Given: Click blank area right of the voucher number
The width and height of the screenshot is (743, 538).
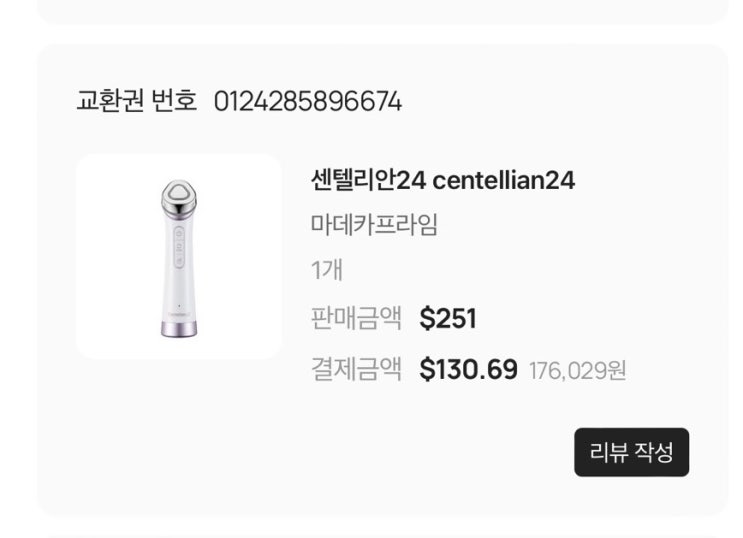Looking at the screenshot, I should (x=560, y=101).
